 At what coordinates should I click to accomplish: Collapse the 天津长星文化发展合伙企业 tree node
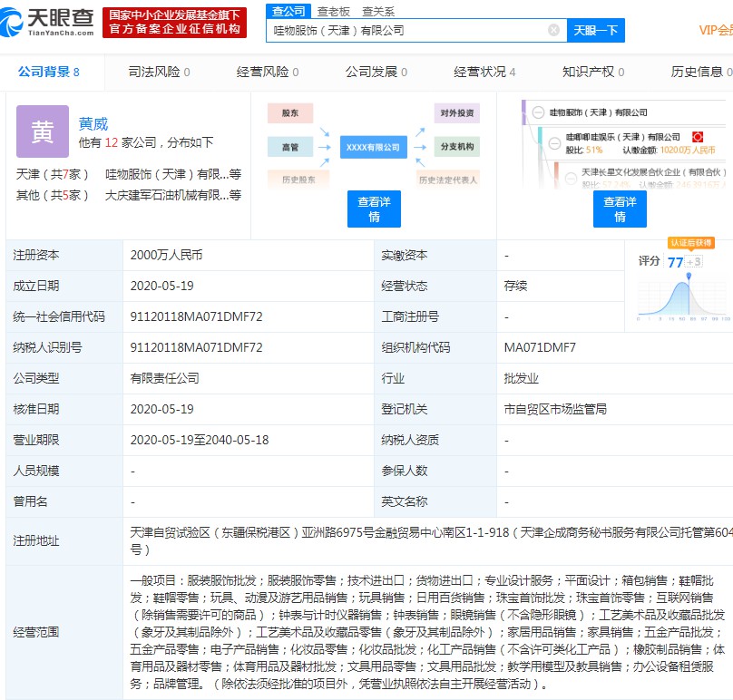(571, 178)
